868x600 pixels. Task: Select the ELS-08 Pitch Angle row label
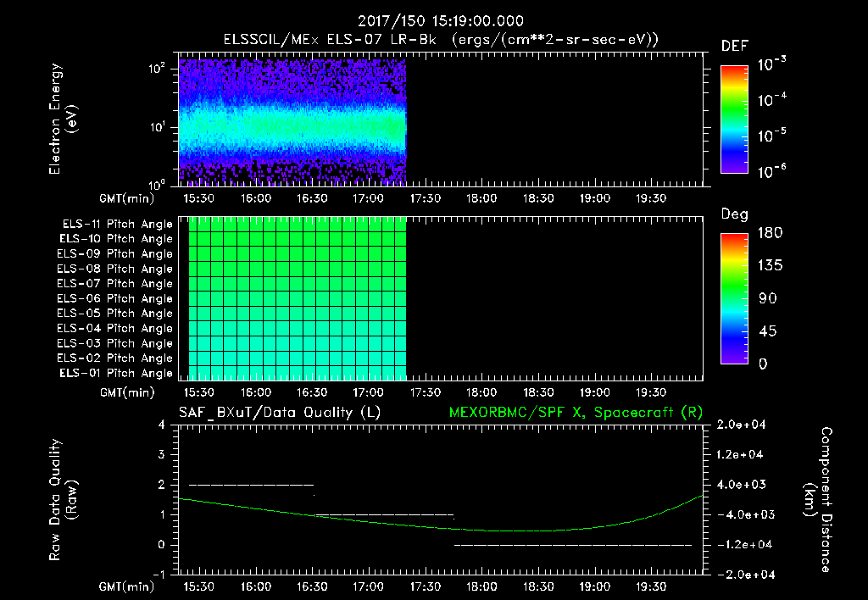pyautogui.click(x=115, y=269)
